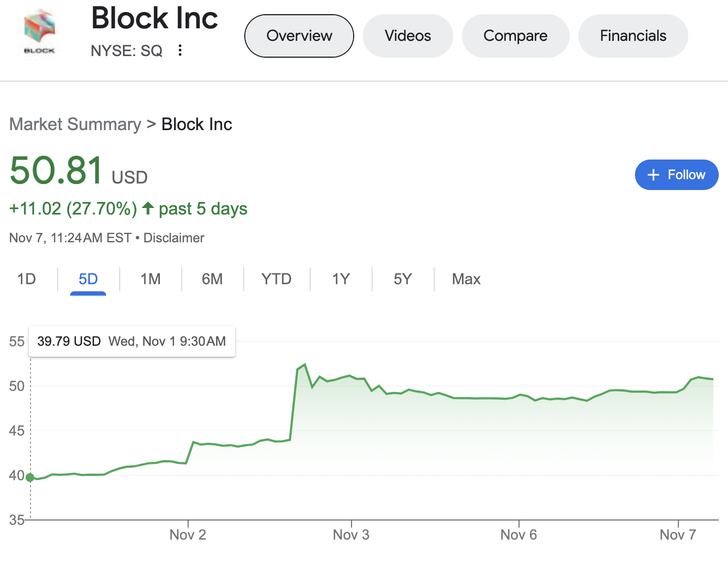The height and width of the screenshot is (563, 728).
Task: Open the three-dot more options menu
Action: [180, 51]
